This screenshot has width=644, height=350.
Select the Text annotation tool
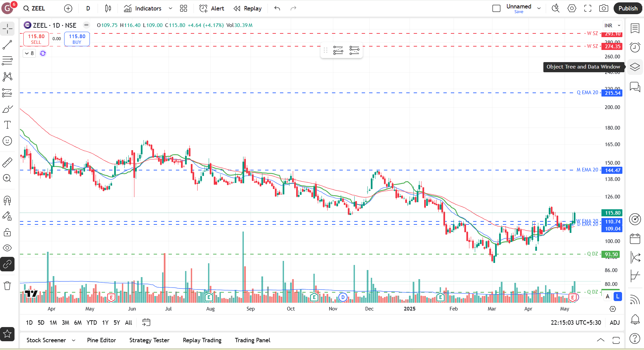pyautogui.click(x=7, y=125)
